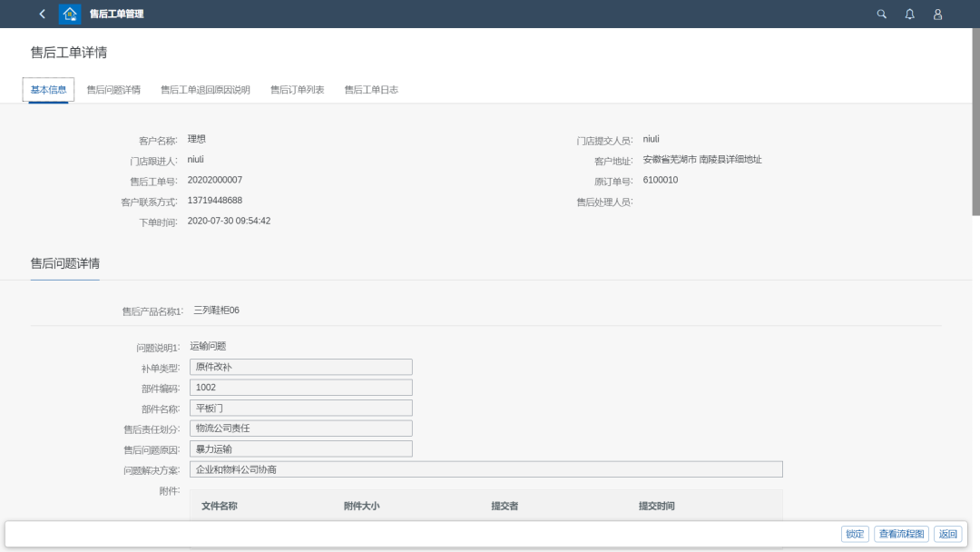This screenshot has height=552, width=980.
Task: Click the back arrow icon in header
Action: [x=42, y=14]
